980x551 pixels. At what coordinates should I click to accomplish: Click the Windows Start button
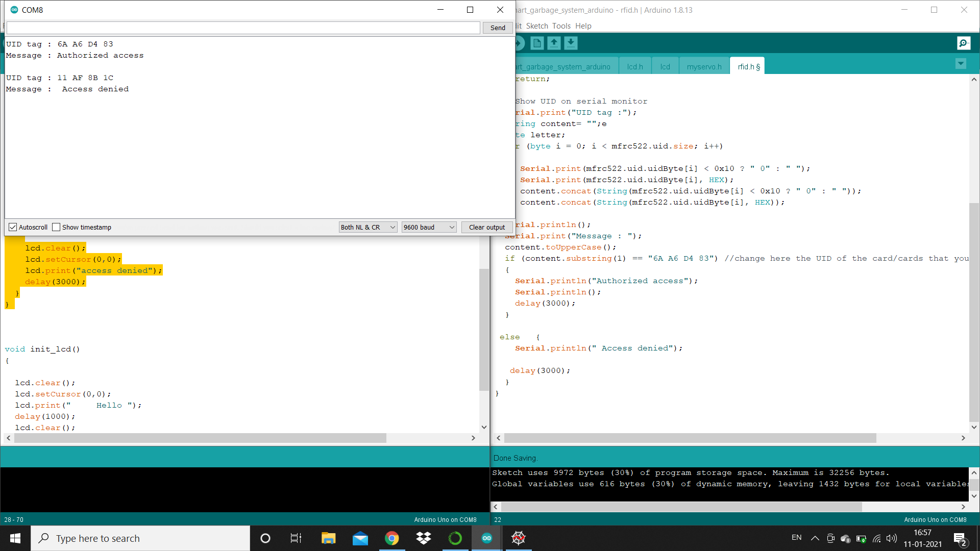tap(15, 538)
